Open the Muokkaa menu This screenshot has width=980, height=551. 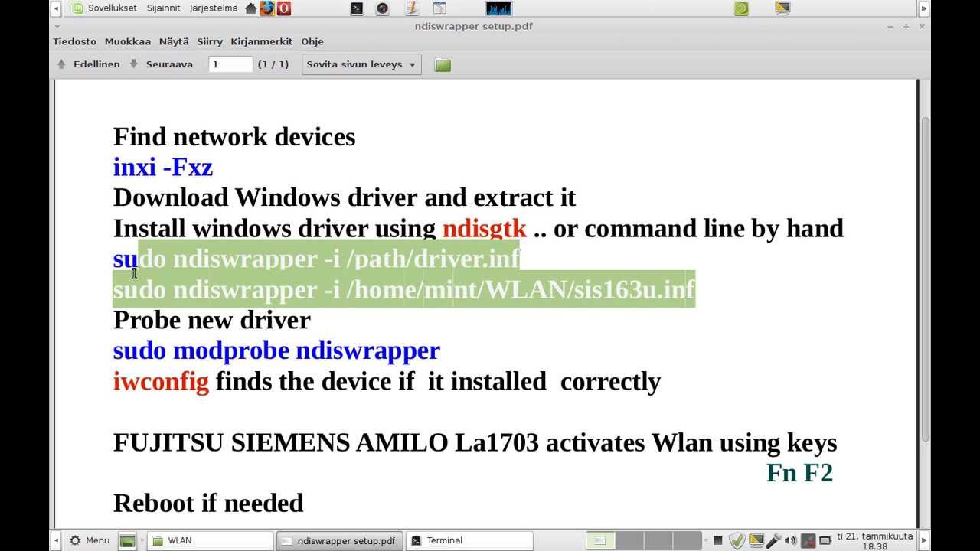point(128,41)
